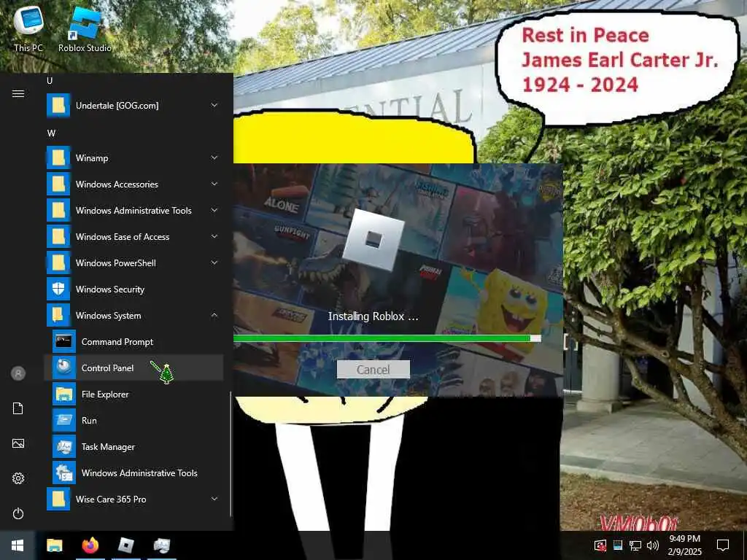Open Windows Administrative Tools under Windows System

point(133,472)
